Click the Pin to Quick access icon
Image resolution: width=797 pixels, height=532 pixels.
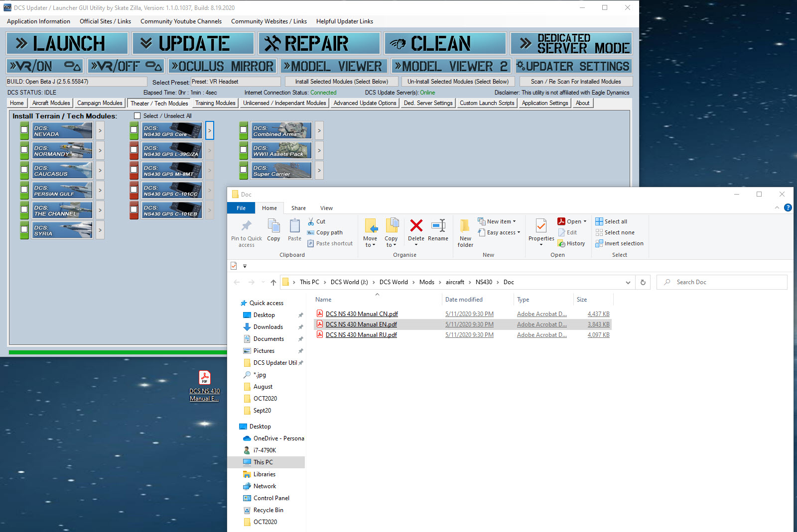[246, 226]
